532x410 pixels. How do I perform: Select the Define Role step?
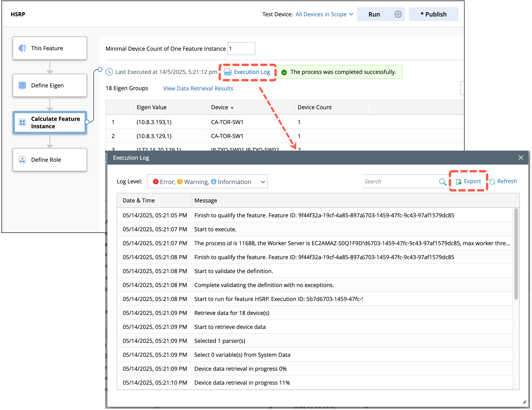50,160
